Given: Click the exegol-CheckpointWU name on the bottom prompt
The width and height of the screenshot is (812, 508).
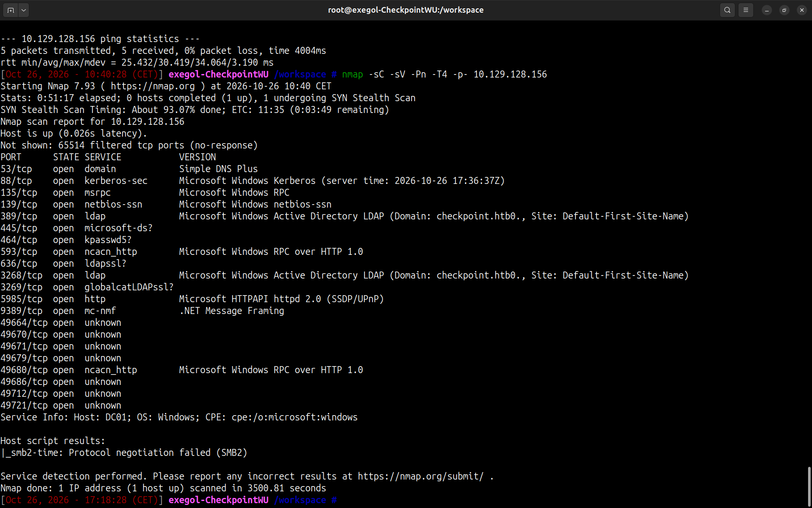Looking at the screenshot, I should click(219, 500).
